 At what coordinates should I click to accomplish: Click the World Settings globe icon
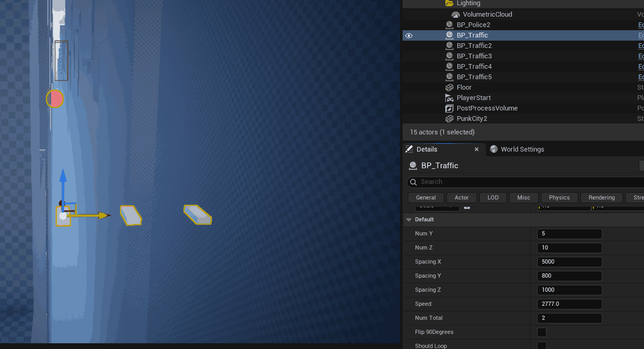(494, 149)
